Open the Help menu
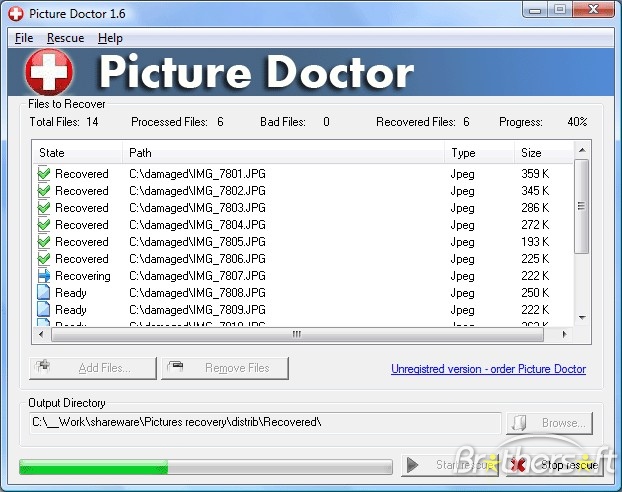622x492 pixels. tap(110, 38)
